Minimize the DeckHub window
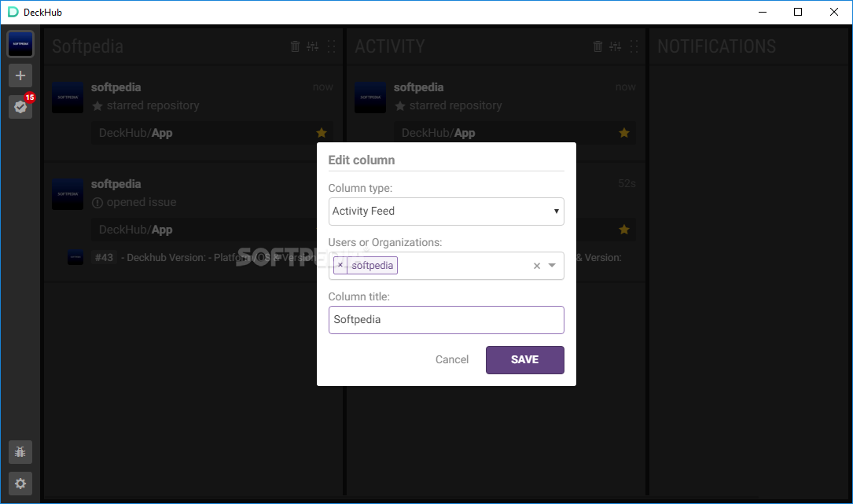The width and height of the screenshot is (853, 504). 762,12
